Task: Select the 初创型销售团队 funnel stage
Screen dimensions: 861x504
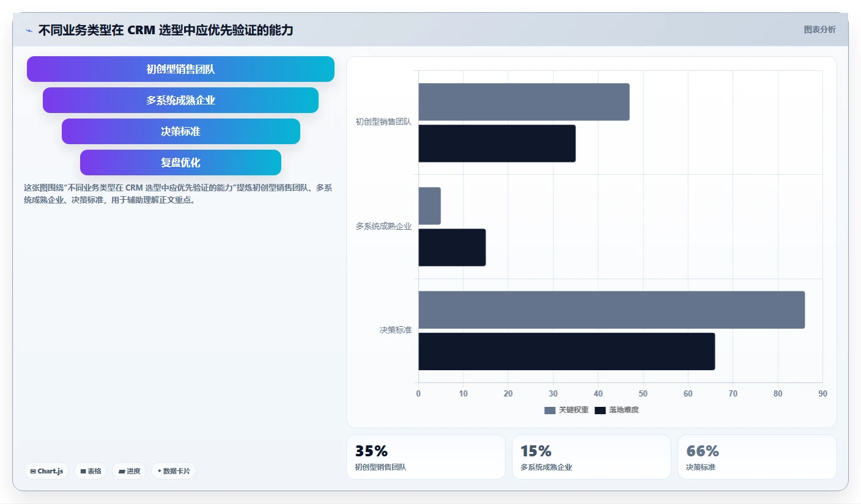Action: pos(180,69)
